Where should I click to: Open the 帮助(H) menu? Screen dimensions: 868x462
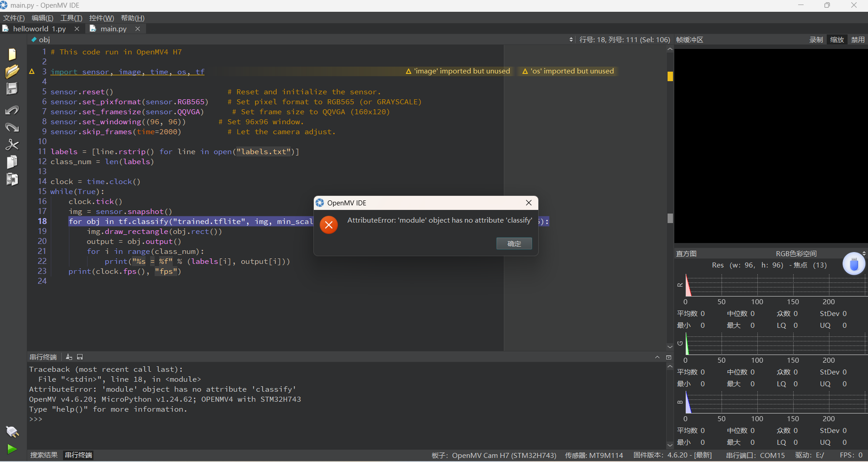[x=132, y=18]
